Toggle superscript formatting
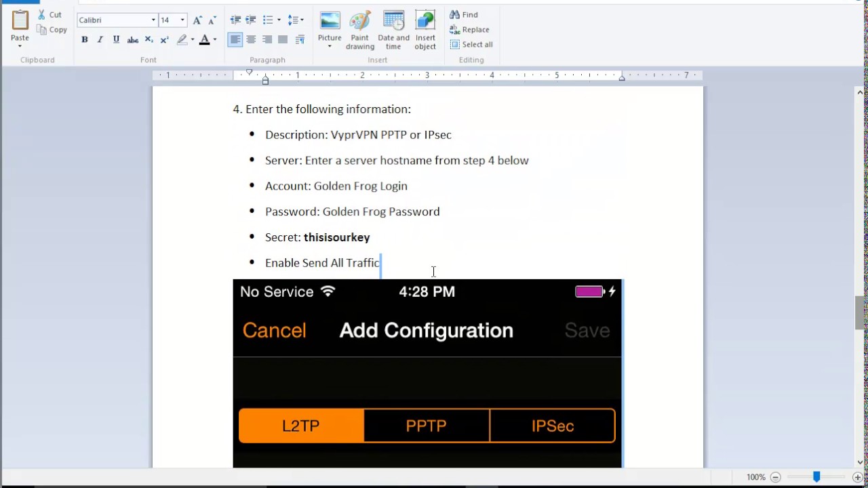Image resolution: width=868 pixels, height=488 pixels. click(x=164, y=40)
